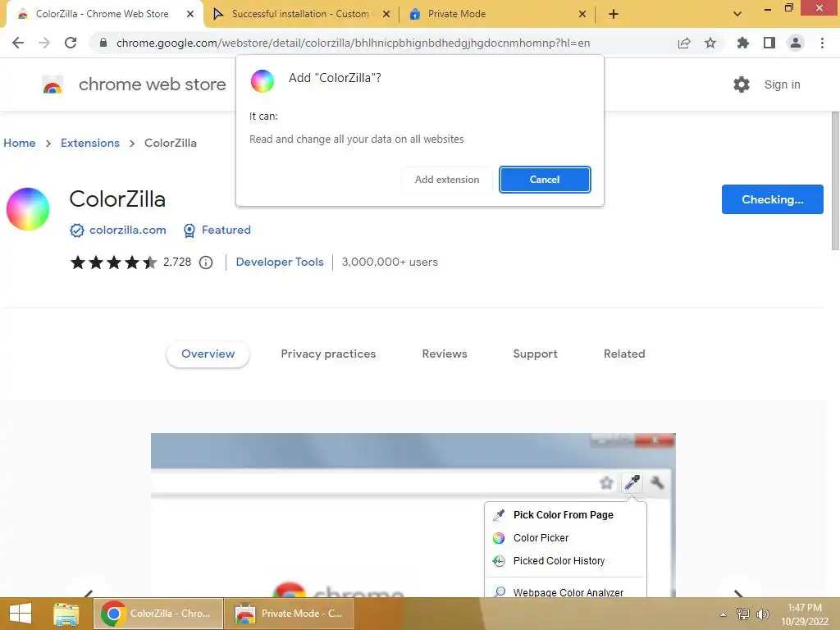This screenshot has width=840, height=630.
Task: Open a new tab with plus button
Action: (614, 14)
